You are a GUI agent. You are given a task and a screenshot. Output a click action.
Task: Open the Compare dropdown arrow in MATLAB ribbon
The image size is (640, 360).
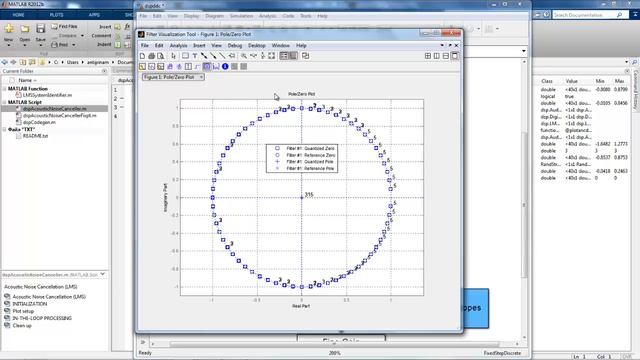click(x=82, y=36)
